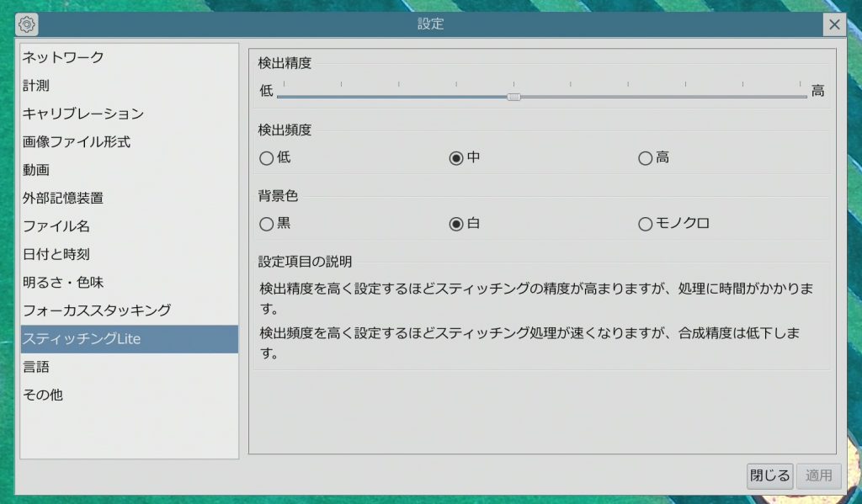Select 外部記憶装置 in the list

point(63,198)
